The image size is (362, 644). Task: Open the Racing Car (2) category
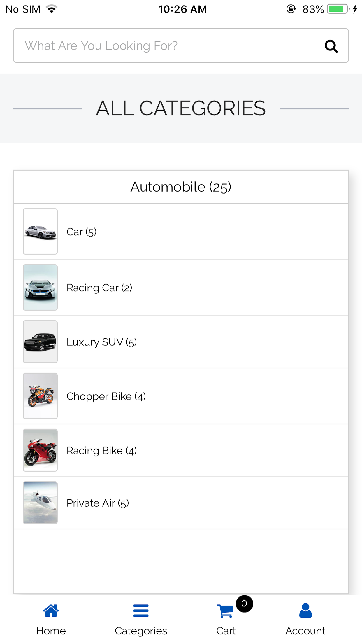click(99, 288)
